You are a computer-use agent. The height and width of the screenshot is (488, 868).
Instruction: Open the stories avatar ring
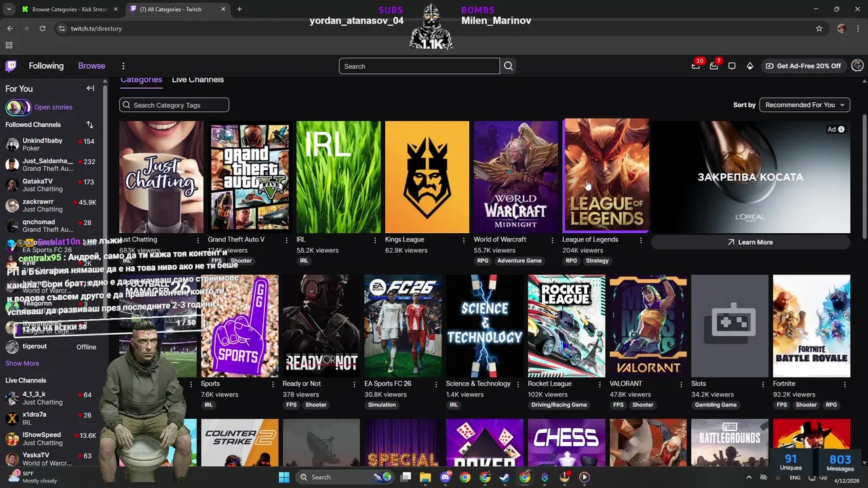(x=18, y=107)
